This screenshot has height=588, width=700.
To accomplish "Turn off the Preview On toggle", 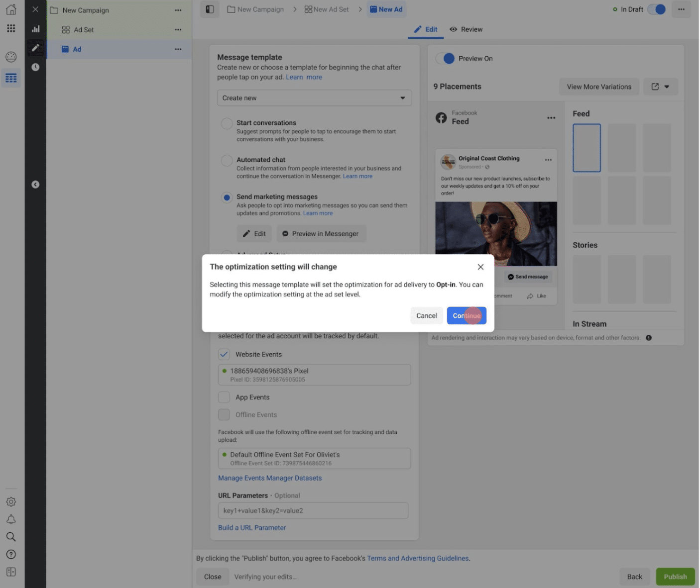I will tap(445, 58).
